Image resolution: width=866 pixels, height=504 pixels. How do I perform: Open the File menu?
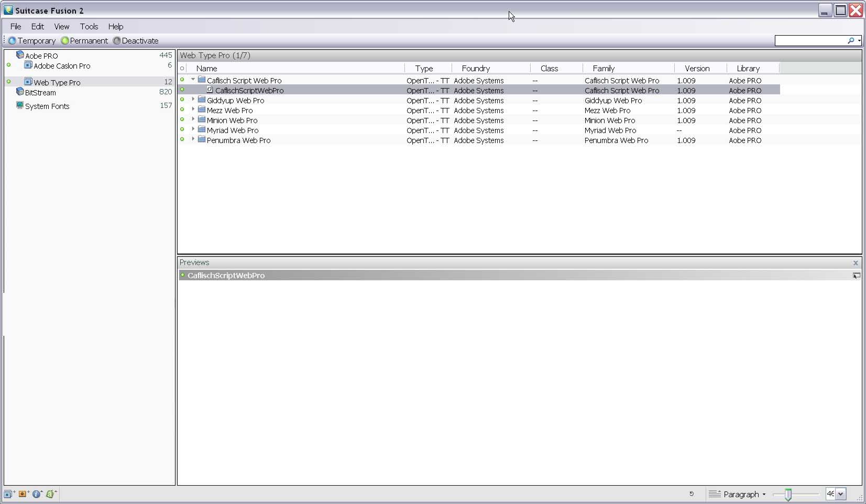16,26
